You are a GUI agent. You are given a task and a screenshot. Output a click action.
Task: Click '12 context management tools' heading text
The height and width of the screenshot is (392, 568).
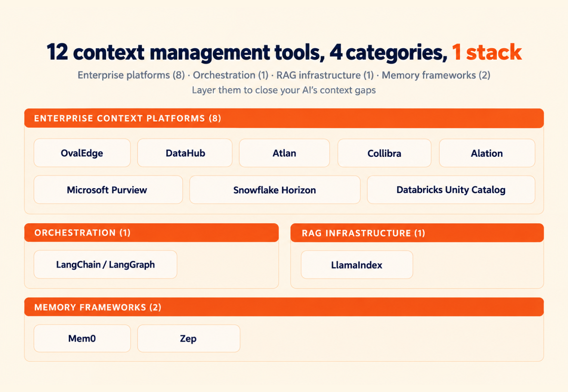coord(186,52)
